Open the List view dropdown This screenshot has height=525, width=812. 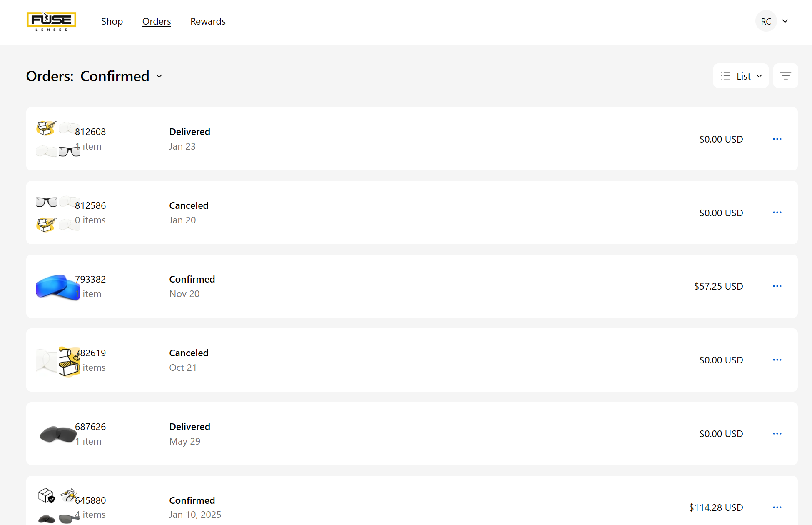click(741, 76)
